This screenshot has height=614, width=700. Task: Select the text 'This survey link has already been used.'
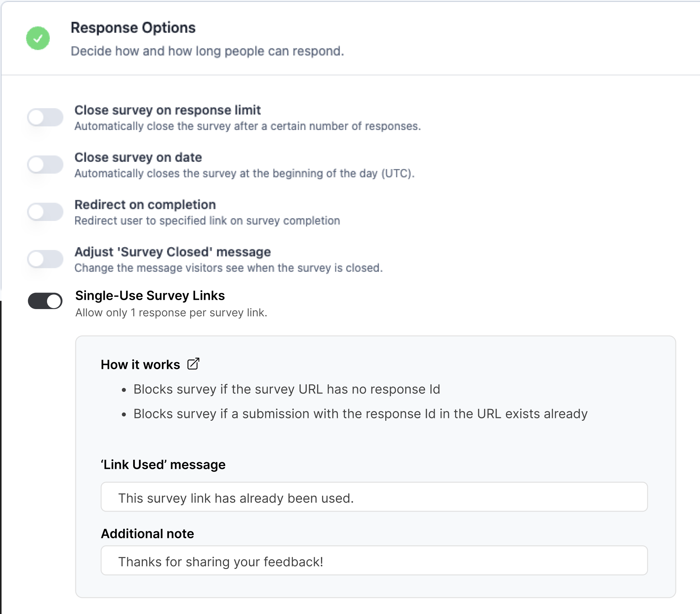coord(236,498)
